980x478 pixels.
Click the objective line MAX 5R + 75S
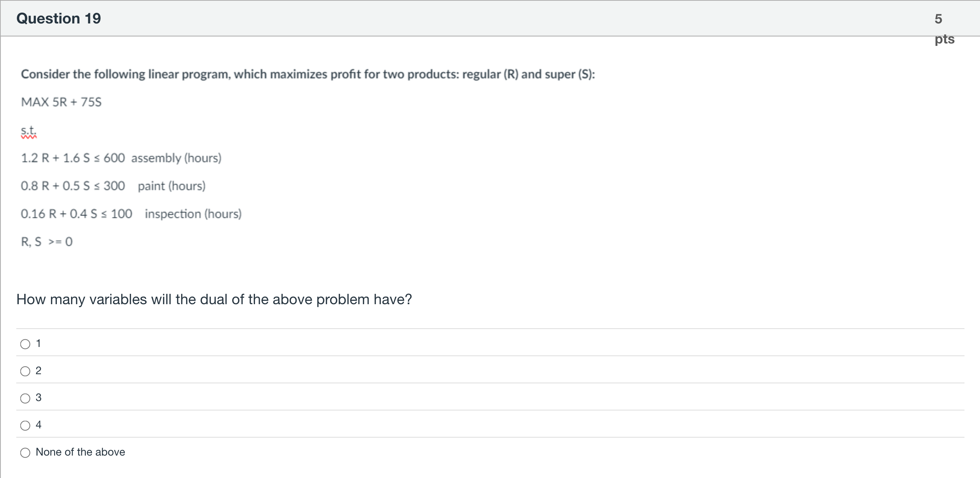[x=61, y=102]
